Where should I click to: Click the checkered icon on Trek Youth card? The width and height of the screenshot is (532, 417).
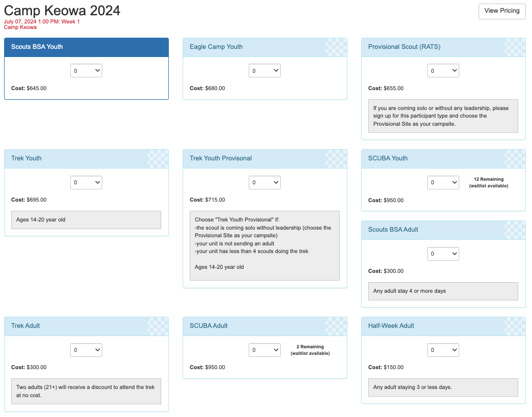[158, 158]
